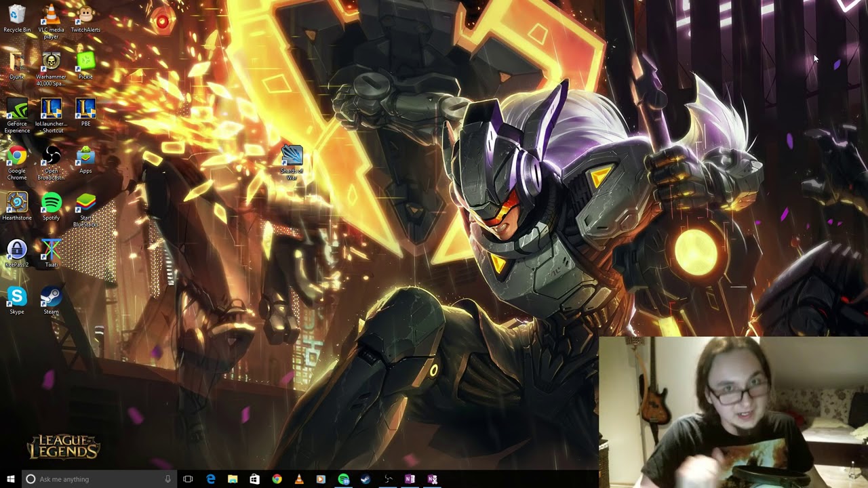The image size is (868, 488).
Task: Open the PBE League client shortcut
Action: click(x=85, y=113)
